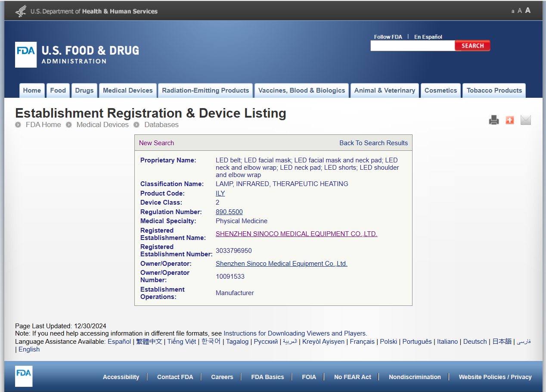Choose Français language assistance

[x=362, y=342]
